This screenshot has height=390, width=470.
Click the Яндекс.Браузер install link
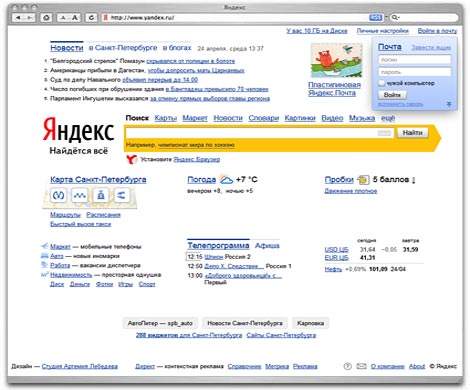(x=197, y=159)
